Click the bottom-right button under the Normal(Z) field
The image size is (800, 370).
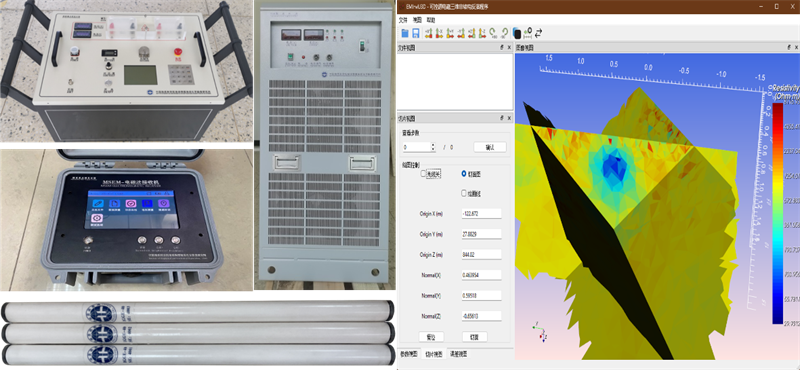pos(474,337)
